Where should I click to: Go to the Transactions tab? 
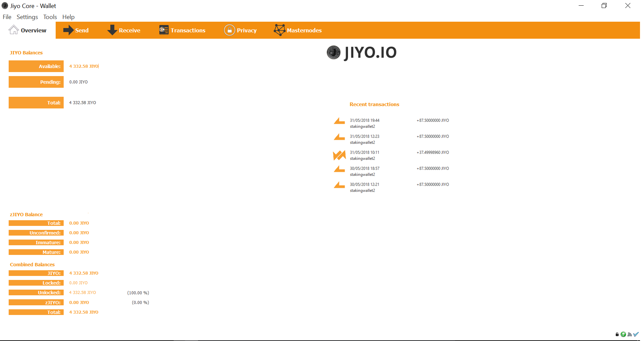[182, 30]
